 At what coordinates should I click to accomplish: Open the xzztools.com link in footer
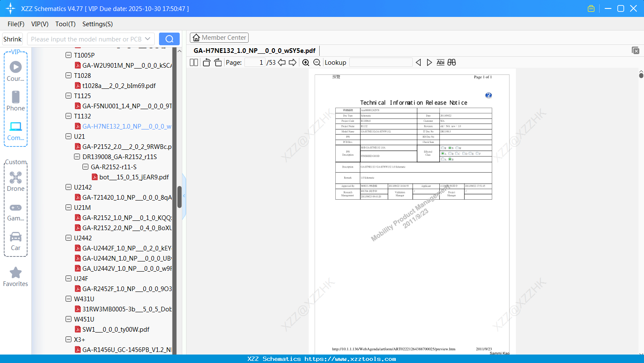pos(350,359)
